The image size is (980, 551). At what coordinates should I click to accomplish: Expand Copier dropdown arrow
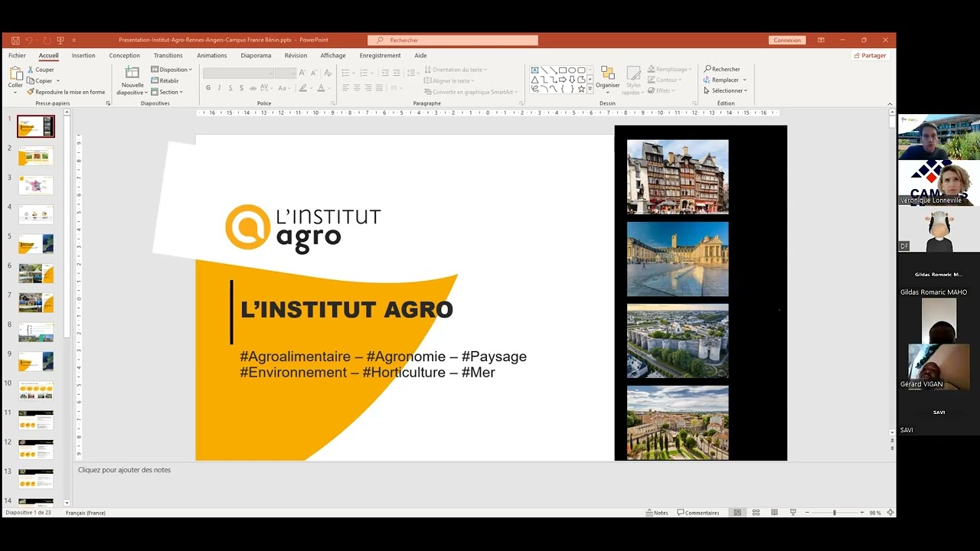tap(57, 81)
